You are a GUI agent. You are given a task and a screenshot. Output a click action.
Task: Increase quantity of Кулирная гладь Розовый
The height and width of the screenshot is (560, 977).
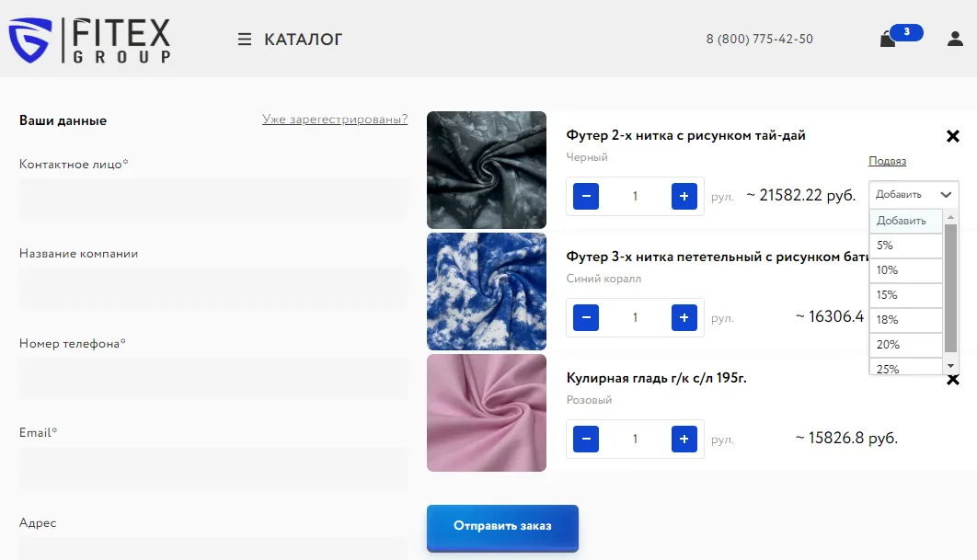[684, 440]
